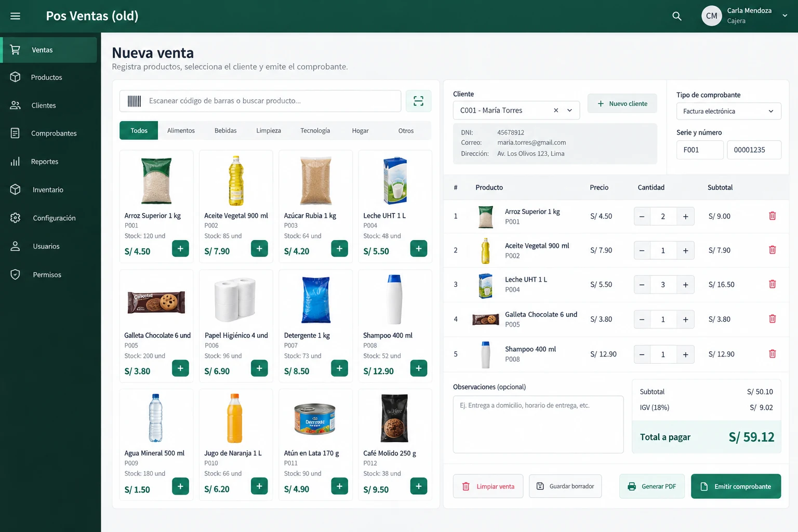Image resolution: width=798 pixels, height=532 pixels.
Task: Click Limpiar venta button
Action: click(x=488, y=486)
